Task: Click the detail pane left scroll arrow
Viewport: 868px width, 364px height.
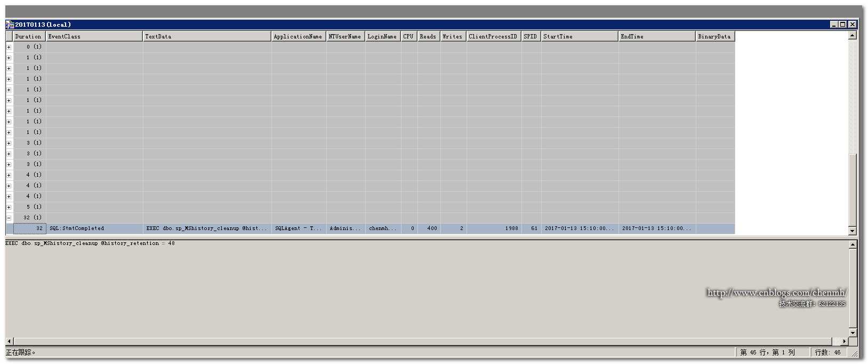Action: [9, 341]
